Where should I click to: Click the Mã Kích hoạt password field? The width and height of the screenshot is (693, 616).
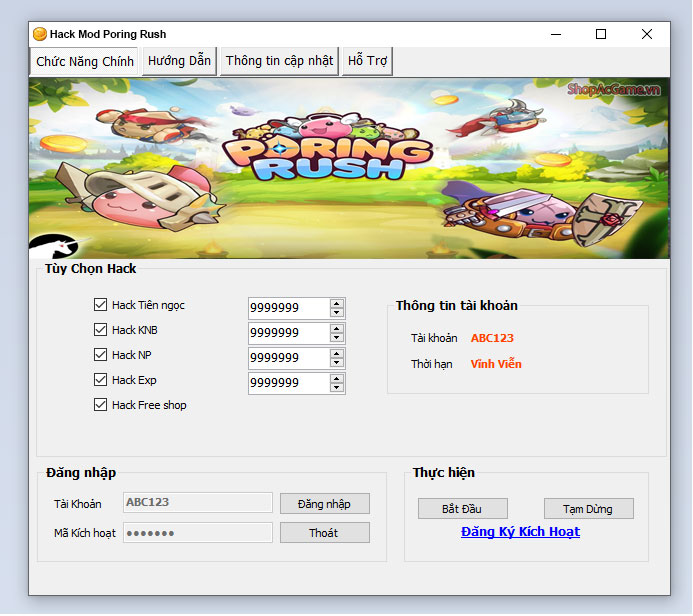coord(198,533)
